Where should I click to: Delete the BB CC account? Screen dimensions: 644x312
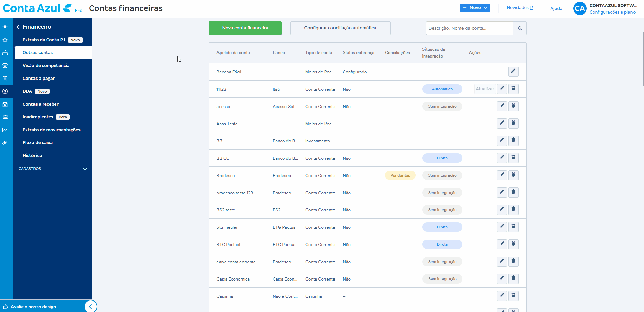tap(513, 158)
